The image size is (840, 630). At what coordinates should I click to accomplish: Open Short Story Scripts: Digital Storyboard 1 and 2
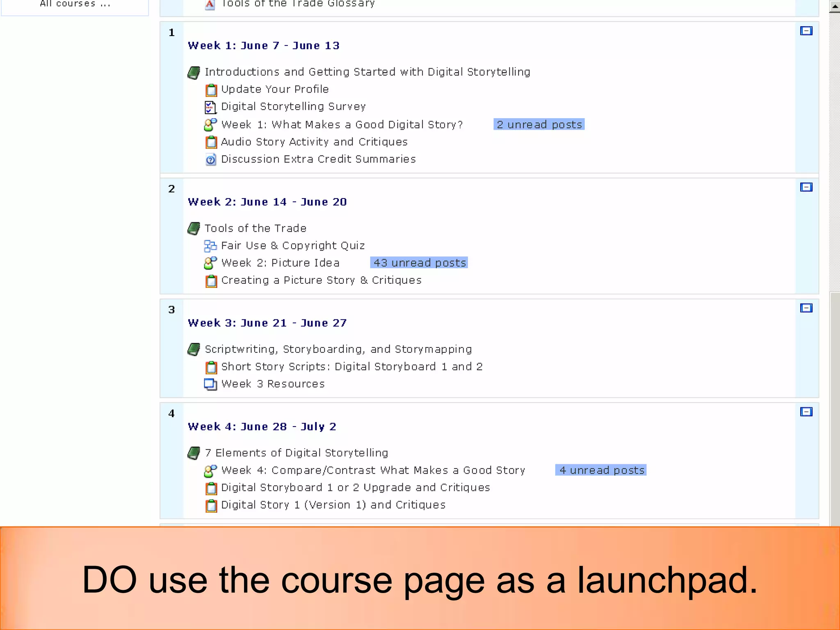(352, 367)
